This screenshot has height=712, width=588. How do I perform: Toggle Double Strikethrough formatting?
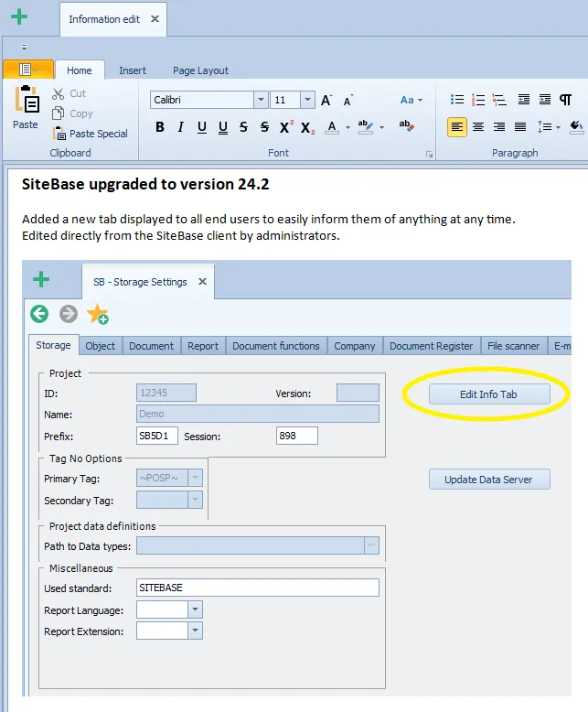[x=264, y=127]
